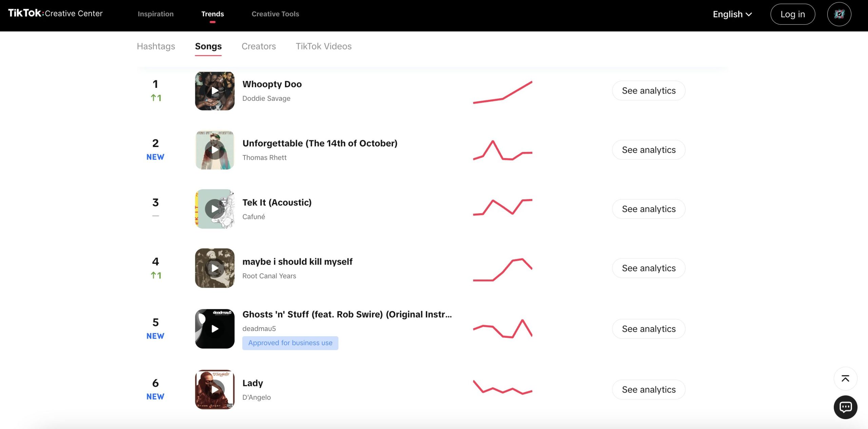868x429 pixels.
Task: Open the TikTok Videos tab
Action: point(323,46)
